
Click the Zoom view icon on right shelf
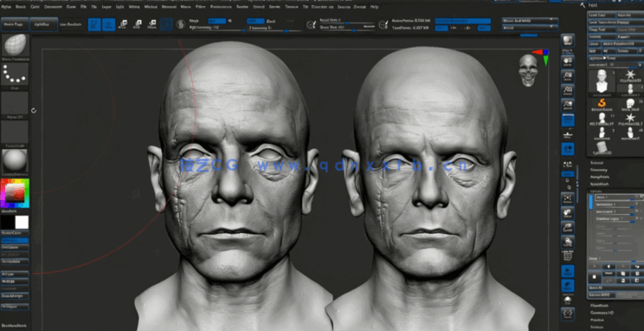[568, 76]
